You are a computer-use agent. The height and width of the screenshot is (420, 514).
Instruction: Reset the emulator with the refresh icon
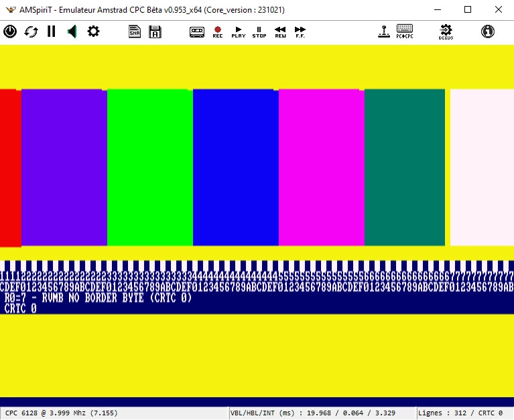tap(31, 31)
